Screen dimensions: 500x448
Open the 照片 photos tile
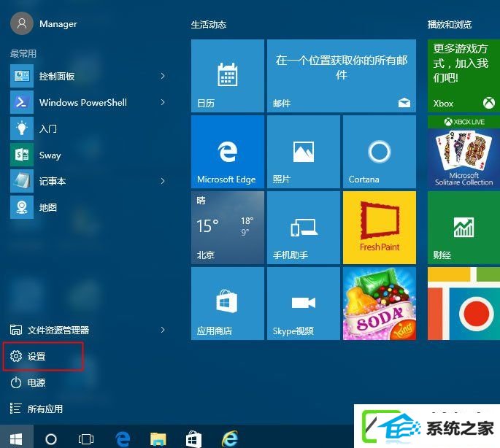click(x=304, y=152)
